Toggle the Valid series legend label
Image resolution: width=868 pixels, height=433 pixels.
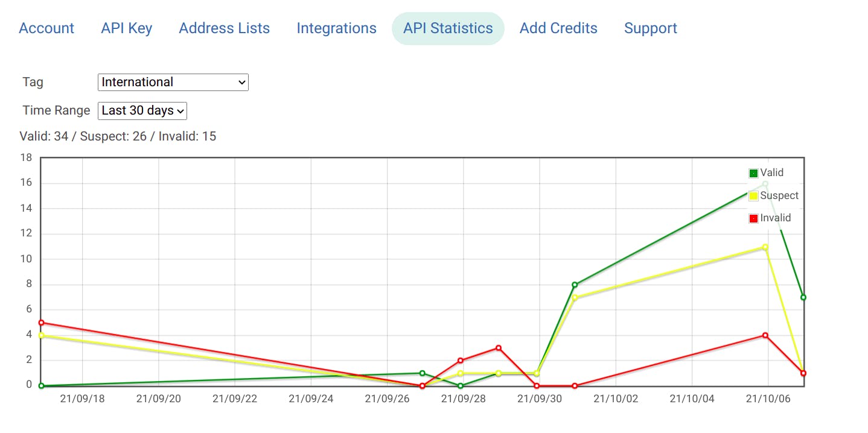coord(771,173)
